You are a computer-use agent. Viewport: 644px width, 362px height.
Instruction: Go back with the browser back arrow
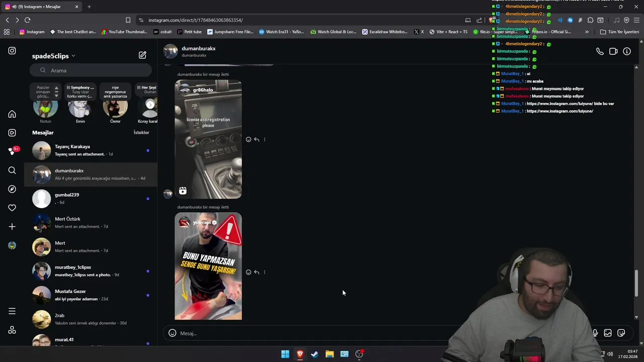(7, 20)
